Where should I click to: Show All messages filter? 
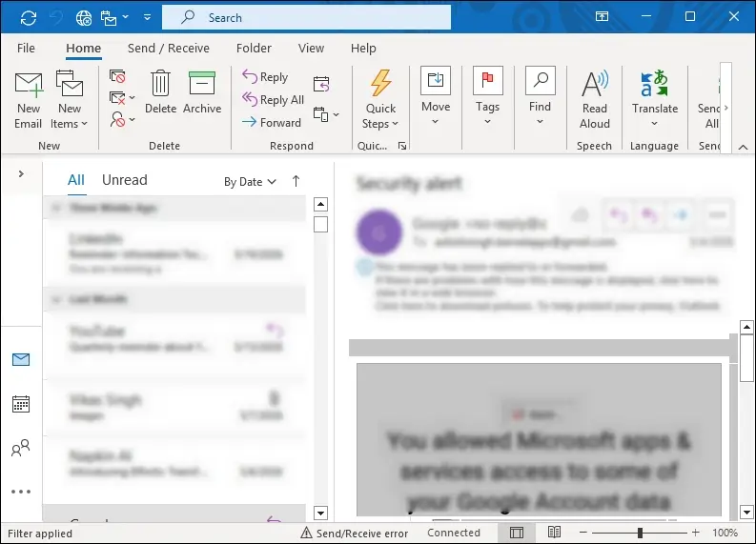(76, 180)
